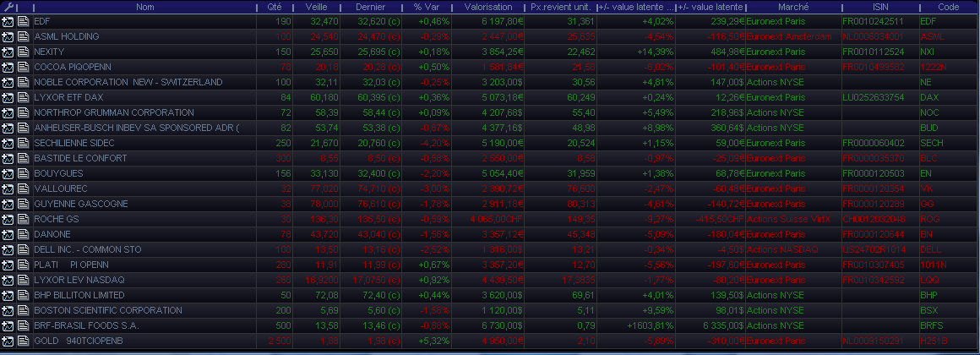Show chart for NEXITY row

tap(8, 52)
